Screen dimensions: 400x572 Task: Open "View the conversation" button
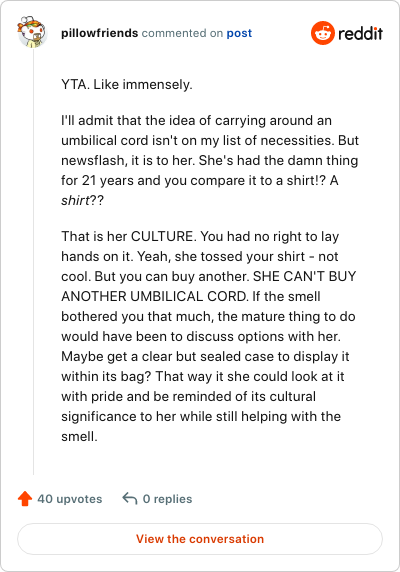point(200,539)
